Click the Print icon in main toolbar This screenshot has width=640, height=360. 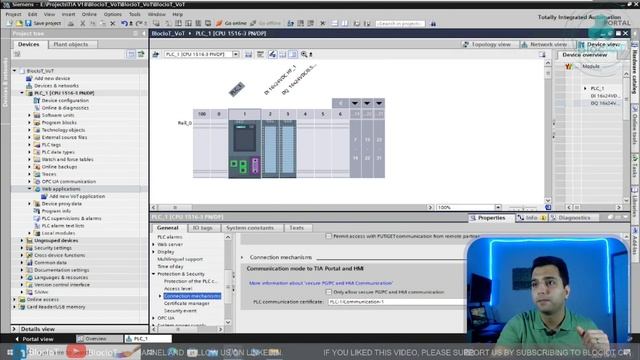(x=71, y=23)
